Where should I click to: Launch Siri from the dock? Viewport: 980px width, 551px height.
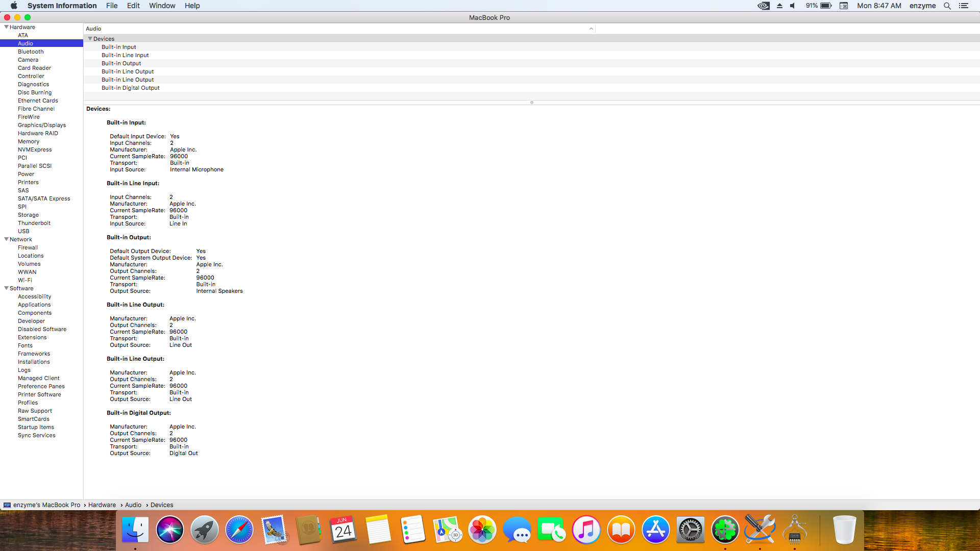[x=169, y=530]
